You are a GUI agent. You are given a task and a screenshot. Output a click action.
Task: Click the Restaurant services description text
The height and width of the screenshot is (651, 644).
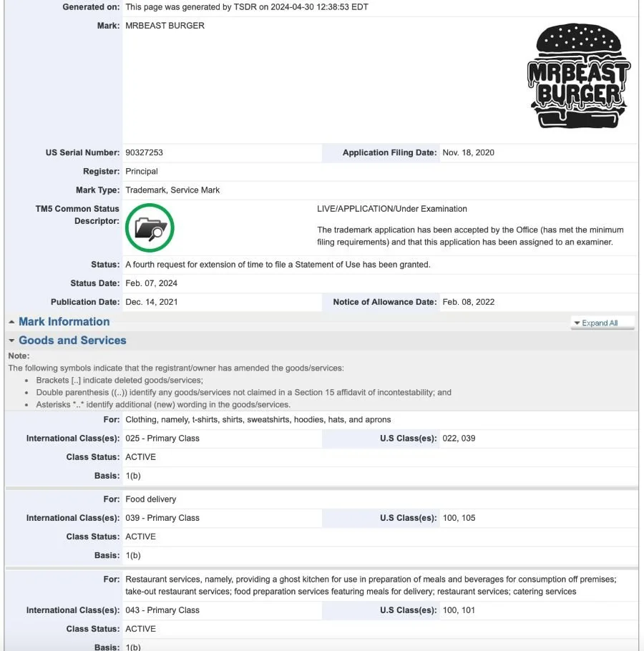pos(371,585)
